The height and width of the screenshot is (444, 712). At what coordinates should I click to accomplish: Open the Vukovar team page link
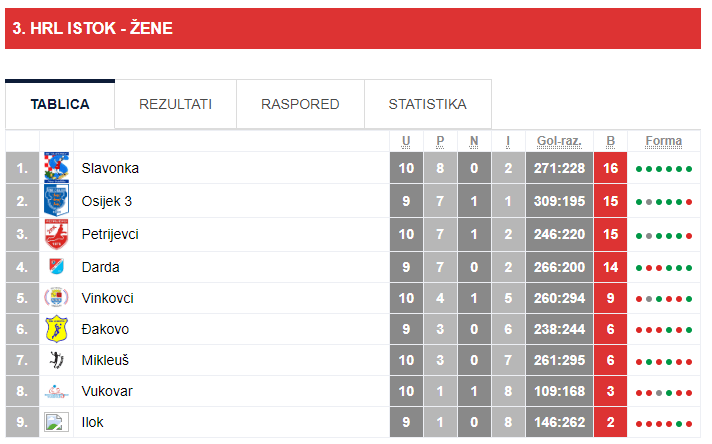(107, 391)
